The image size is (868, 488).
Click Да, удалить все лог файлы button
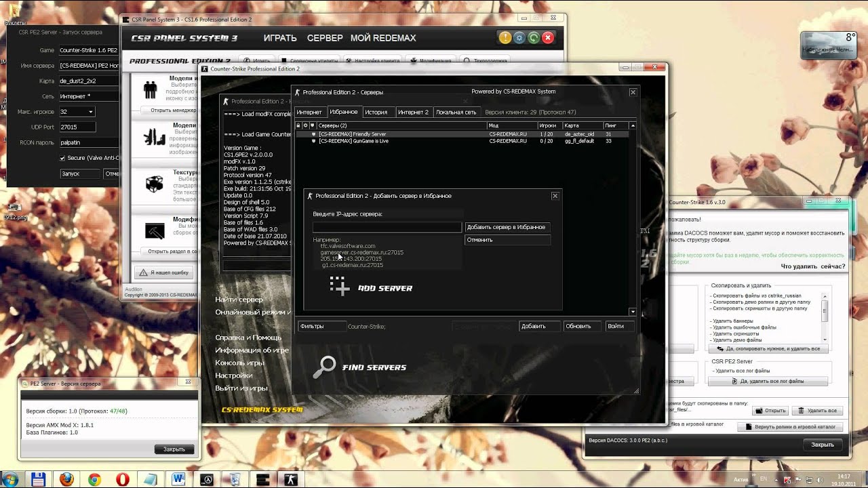769,382
